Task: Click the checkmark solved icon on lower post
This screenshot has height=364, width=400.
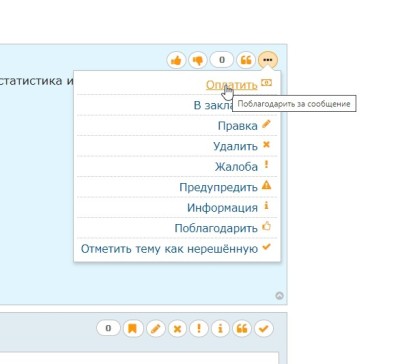Action: pos(264,329)
